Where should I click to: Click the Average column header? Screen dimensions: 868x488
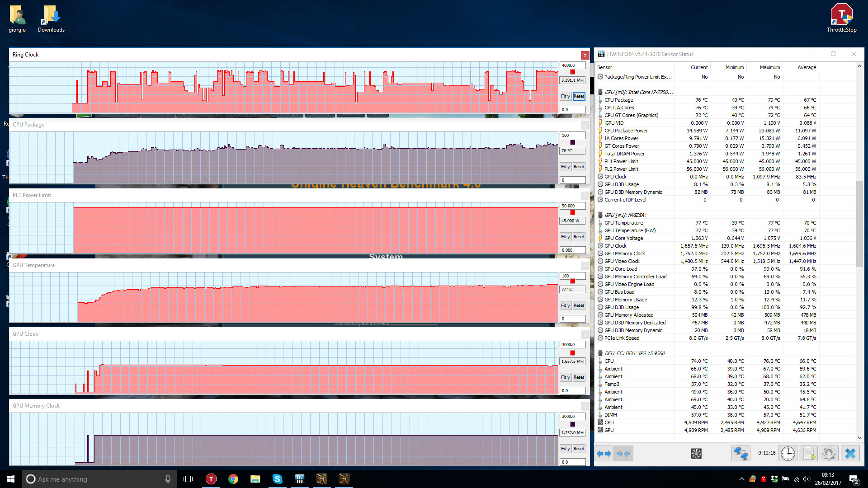pos(800,67)
